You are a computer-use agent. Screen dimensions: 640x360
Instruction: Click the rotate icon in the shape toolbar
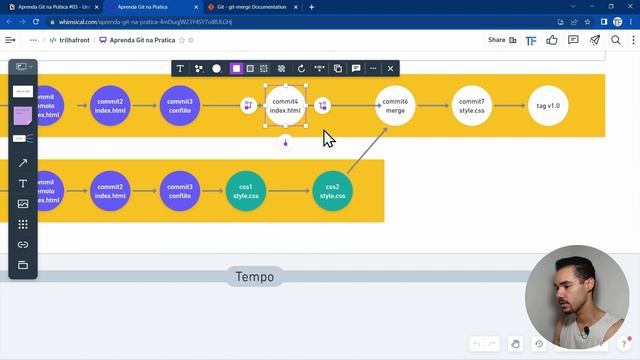pyautogui.click(x=301, y=69)
